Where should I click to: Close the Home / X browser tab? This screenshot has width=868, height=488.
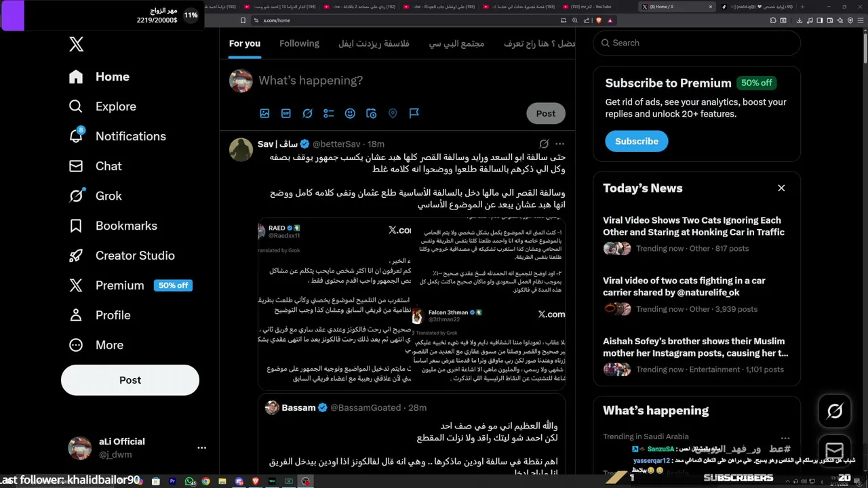711,6
